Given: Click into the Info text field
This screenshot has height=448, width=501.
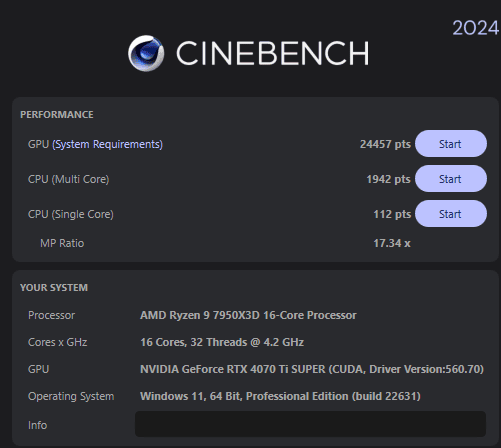Looking at the screenshot, I should pos(310,424).
